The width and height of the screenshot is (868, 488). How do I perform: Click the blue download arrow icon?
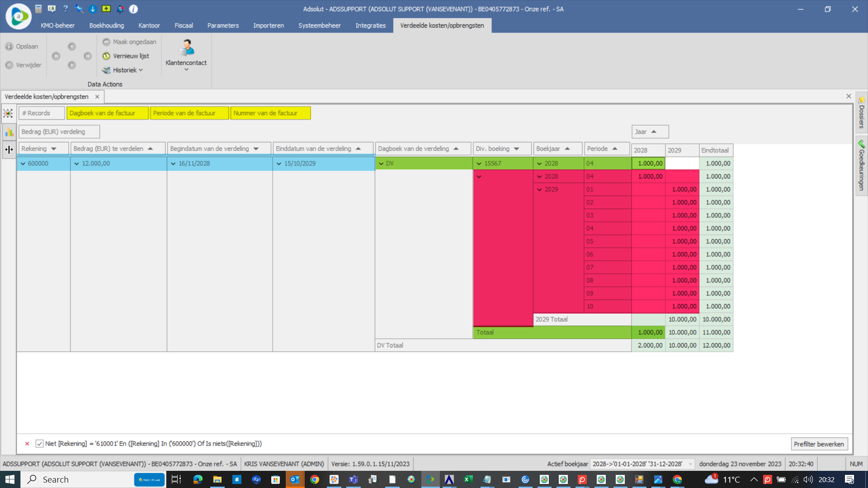tap(93, 9)
